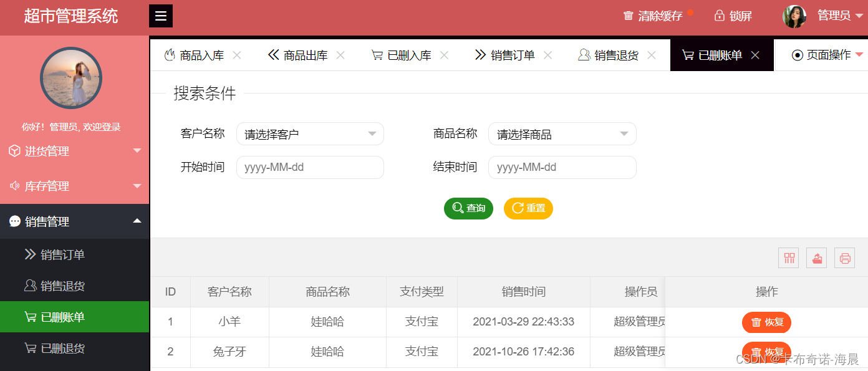Screen dimensions: 868x371
Task: Click the 客户名称 column header
Action: [229, 292]
